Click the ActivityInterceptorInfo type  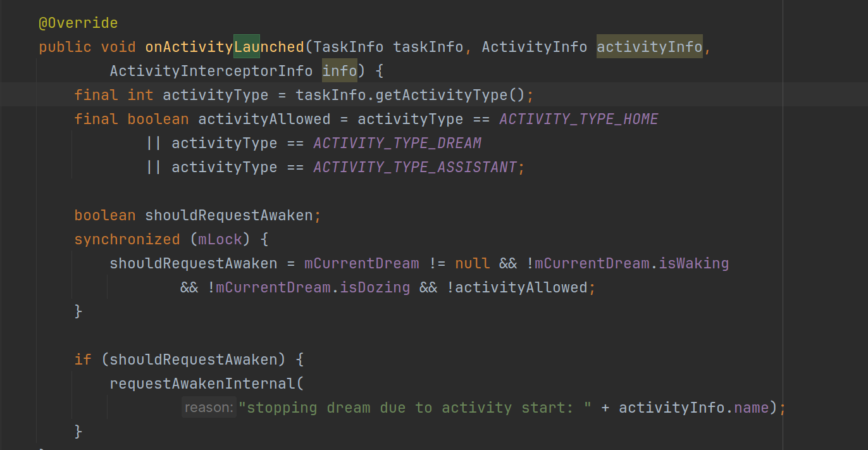(x=211, y=71)
